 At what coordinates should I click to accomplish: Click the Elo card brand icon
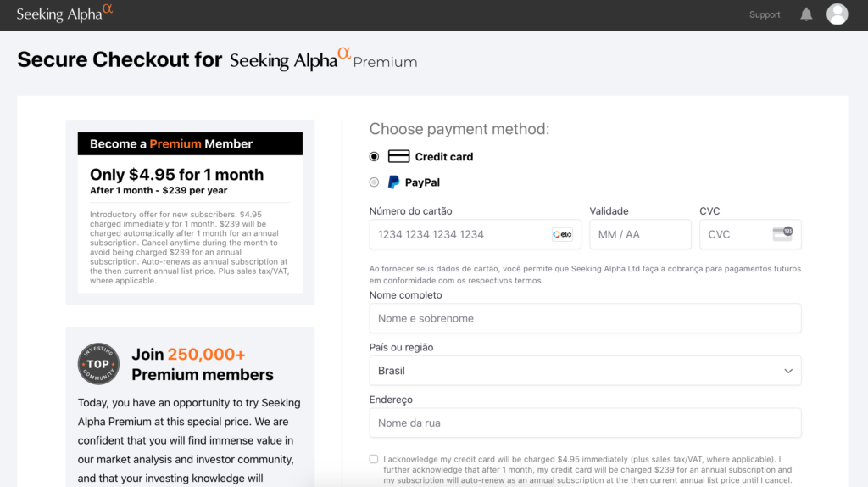click(x=562, y=234)
